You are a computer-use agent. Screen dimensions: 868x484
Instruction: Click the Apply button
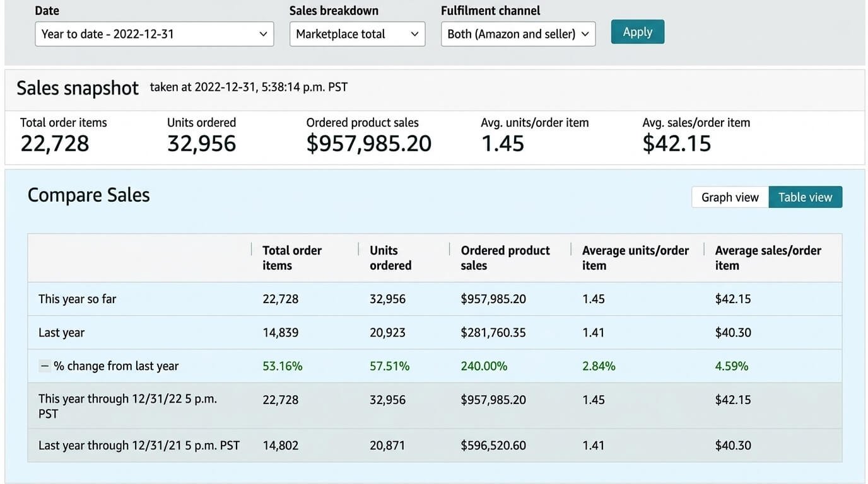(638, 32)
